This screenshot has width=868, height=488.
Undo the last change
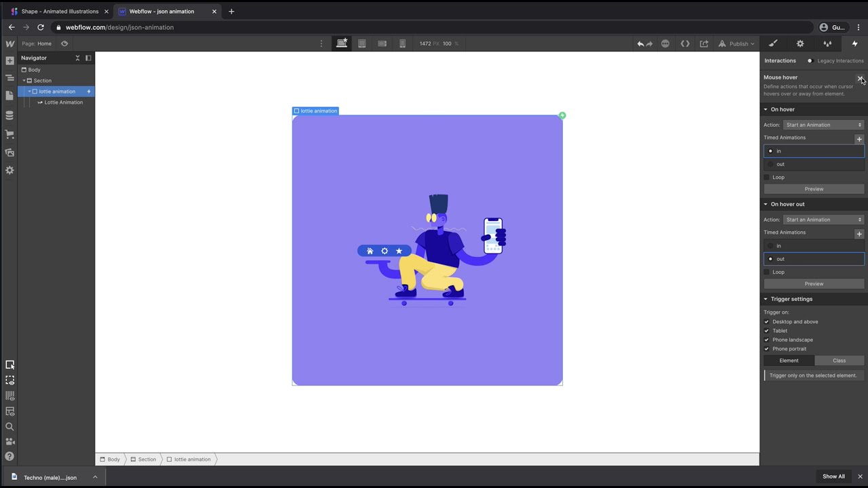[x=640, y=43]
